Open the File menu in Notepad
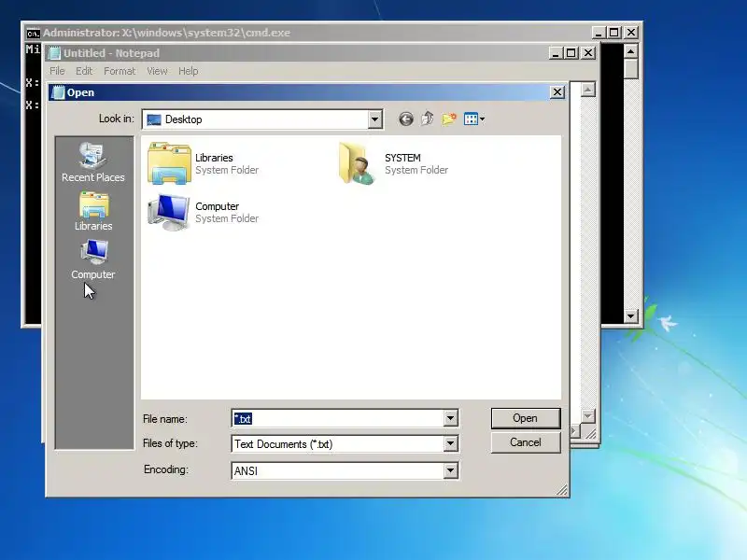 tap(57, 71)
